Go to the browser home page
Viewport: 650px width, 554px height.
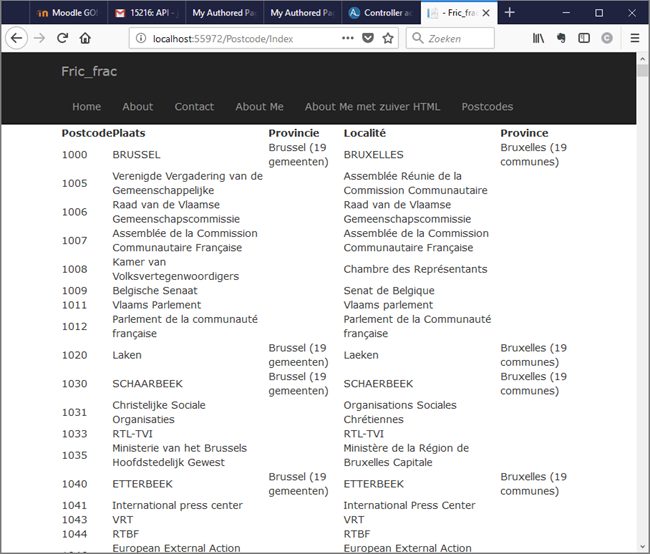(86, 38)
